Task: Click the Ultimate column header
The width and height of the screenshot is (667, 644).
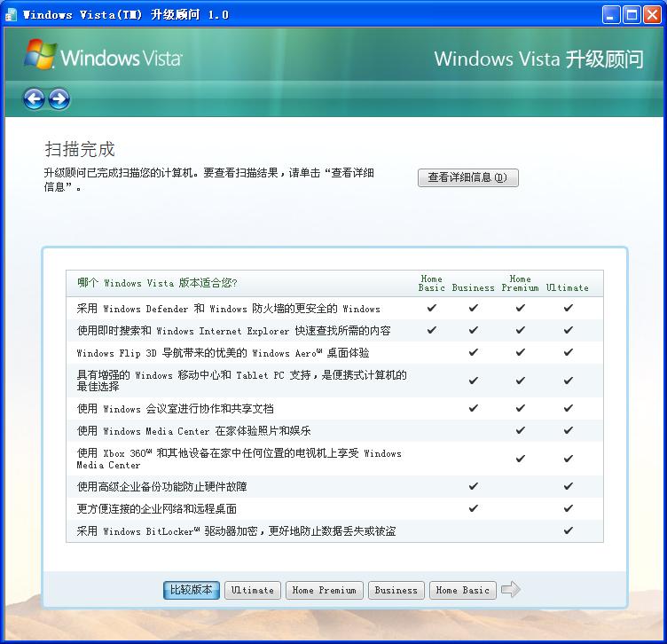Action: (x=568, y=288)
